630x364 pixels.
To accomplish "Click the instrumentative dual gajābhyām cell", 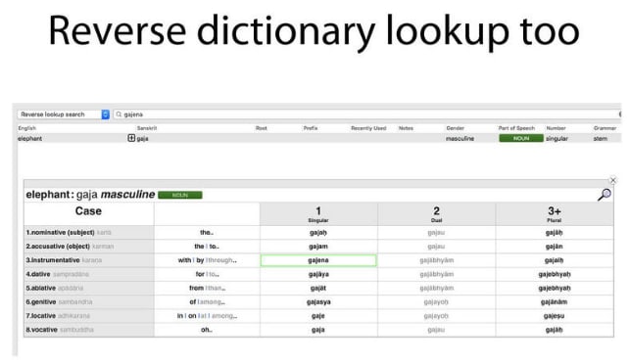I will point(436,260).
